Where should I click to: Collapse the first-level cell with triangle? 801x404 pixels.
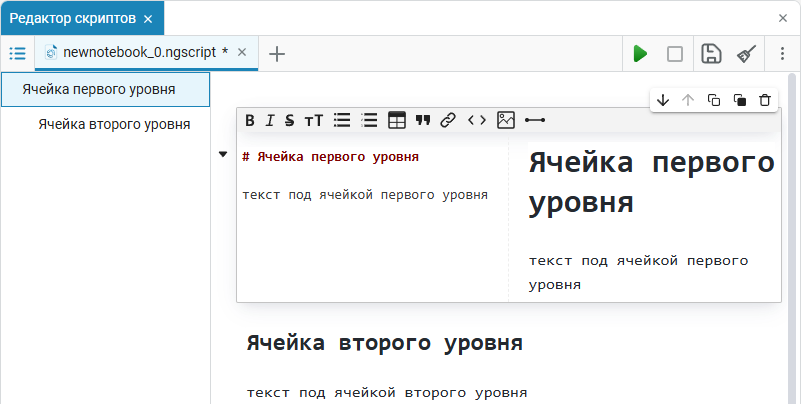(223, 154)
